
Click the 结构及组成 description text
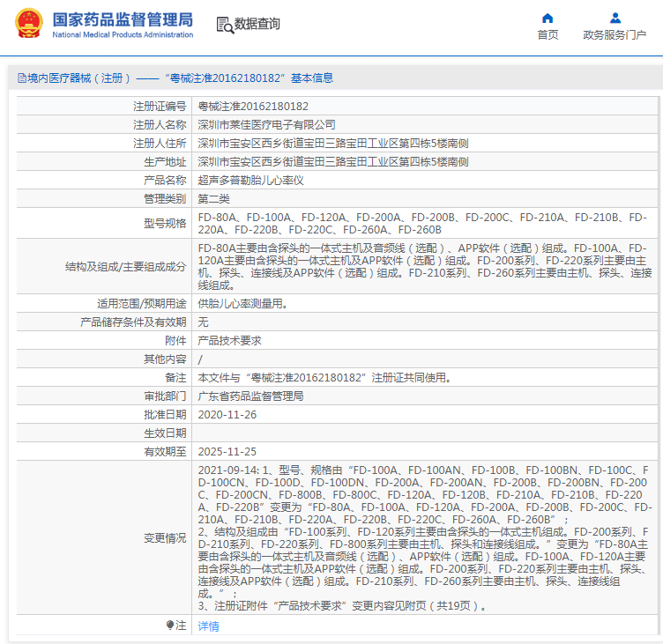tap(425, 267)
